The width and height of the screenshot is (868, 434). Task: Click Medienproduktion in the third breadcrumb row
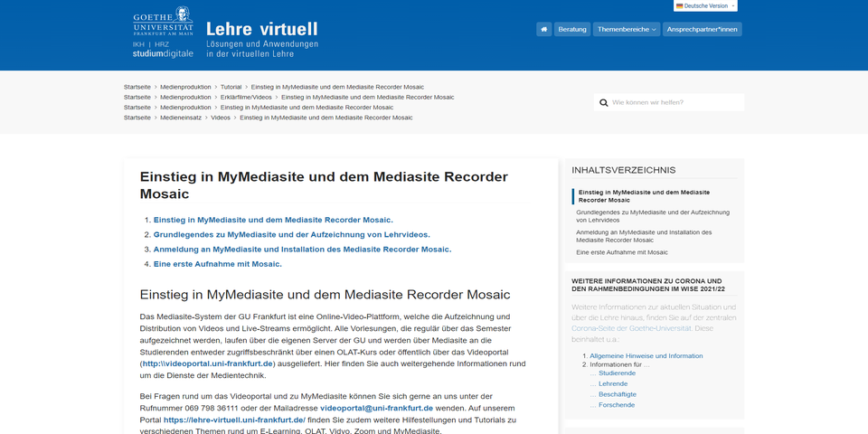185,108
